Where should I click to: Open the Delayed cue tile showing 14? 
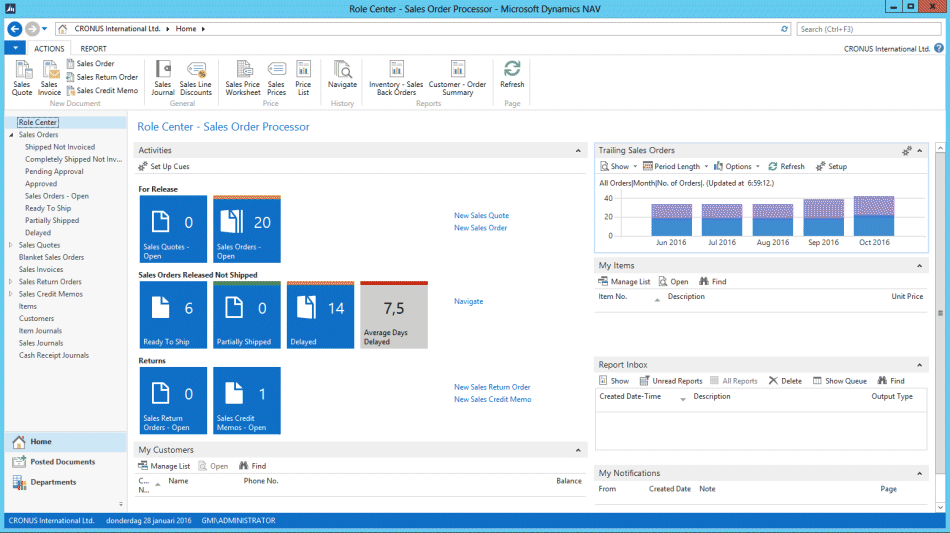[x=321, y=315]
